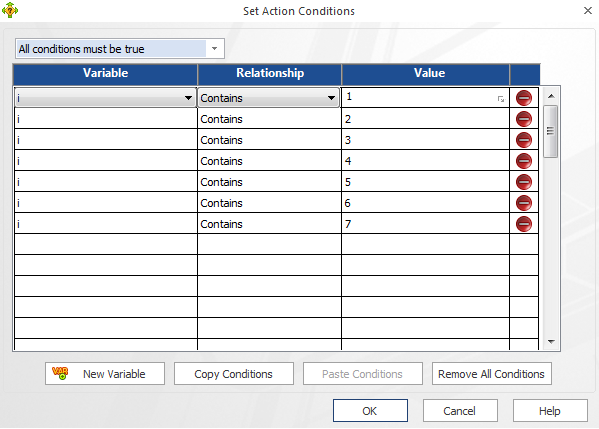Open the 'All conditions must be true' dropdown
The width and height of the screenshot is (599, 429).
(214, 49)
